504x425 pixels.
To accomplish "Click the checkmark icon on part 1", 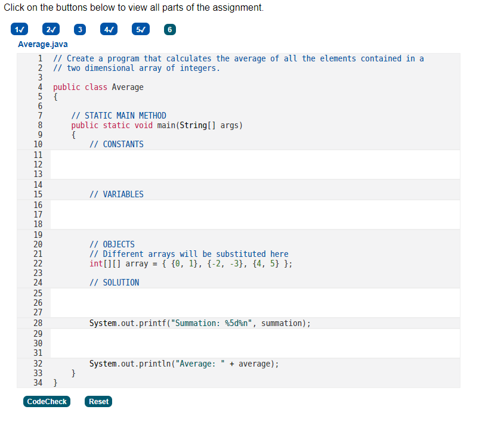I will (23, 29).
